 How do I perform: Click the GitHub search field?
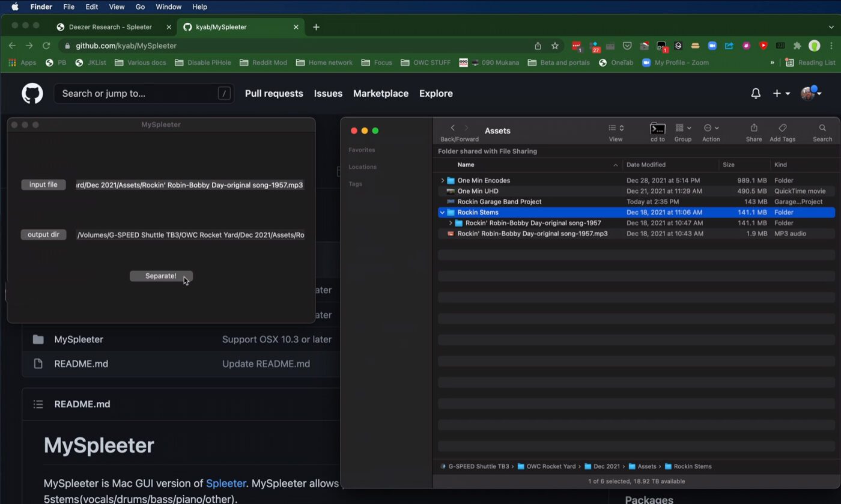[138, 94]
